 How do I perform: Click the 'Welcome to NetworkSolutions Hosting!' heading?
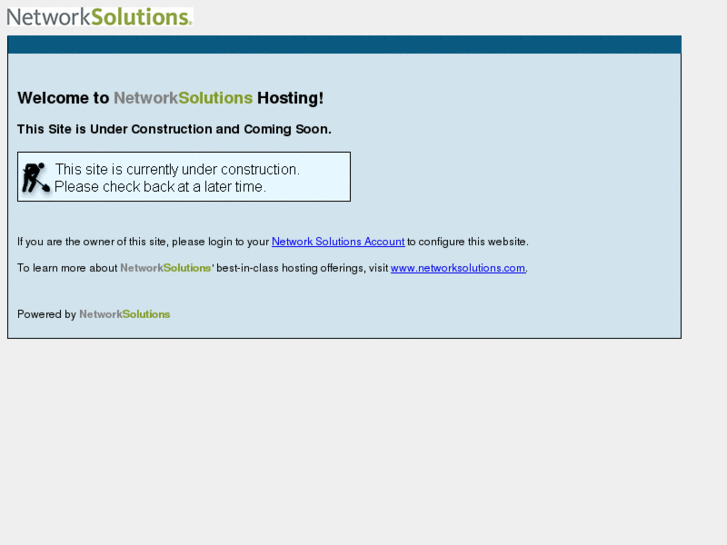(x=171, y=98)
